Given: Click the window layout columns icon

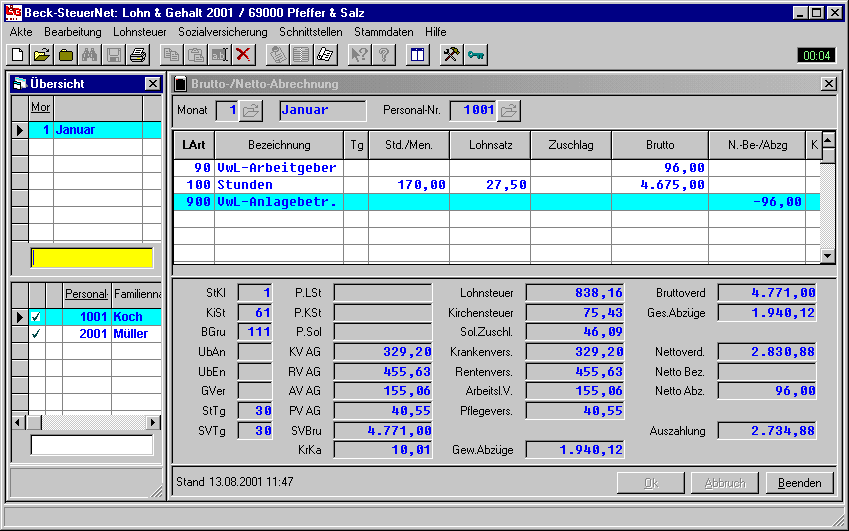Looking at the screenshot, I should [417, 55].
